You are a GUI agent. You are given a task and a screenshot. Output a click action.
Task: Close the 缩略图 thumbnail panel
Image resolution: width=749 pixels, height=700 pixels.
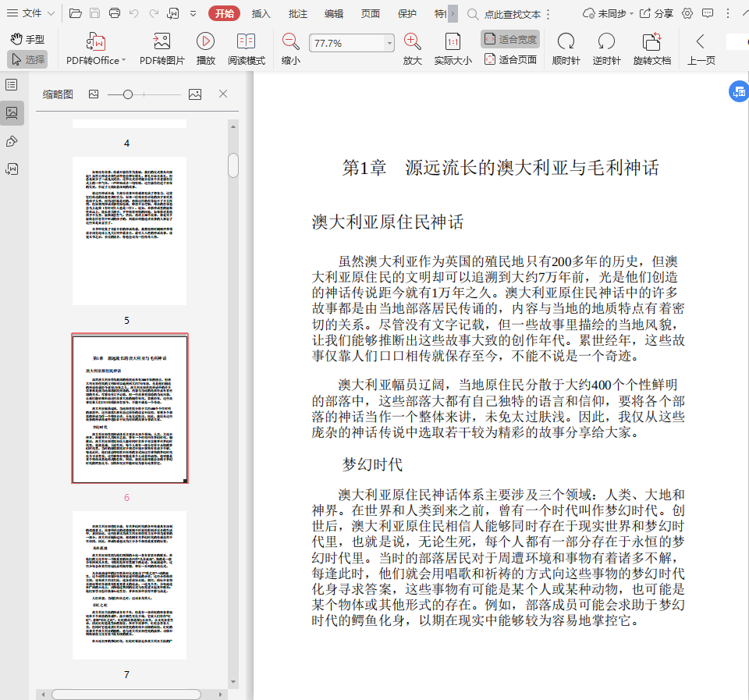(x=223, y=94)
